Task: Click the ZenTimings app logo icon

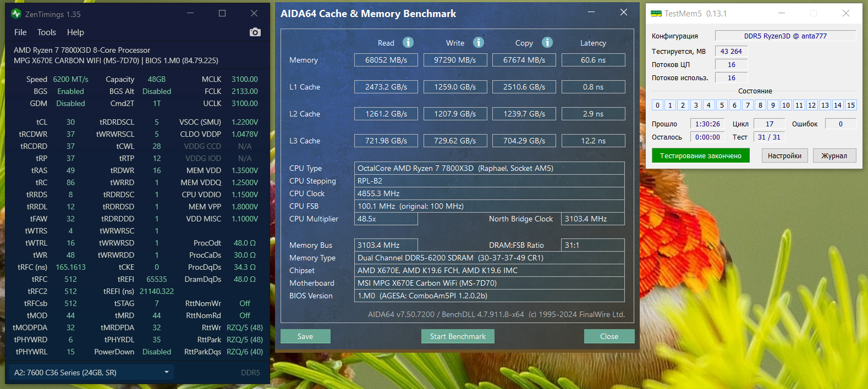Action: click(16, 14)
